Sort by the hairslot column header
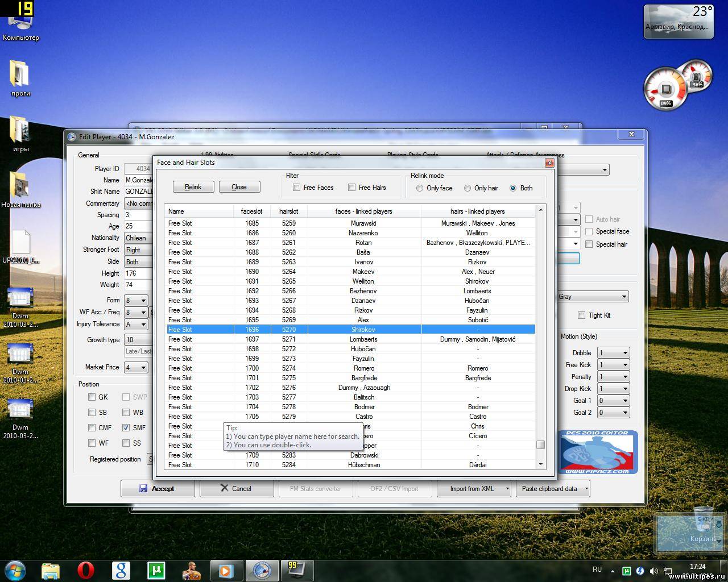The image size is (728, 582). (x=288, y=211)
